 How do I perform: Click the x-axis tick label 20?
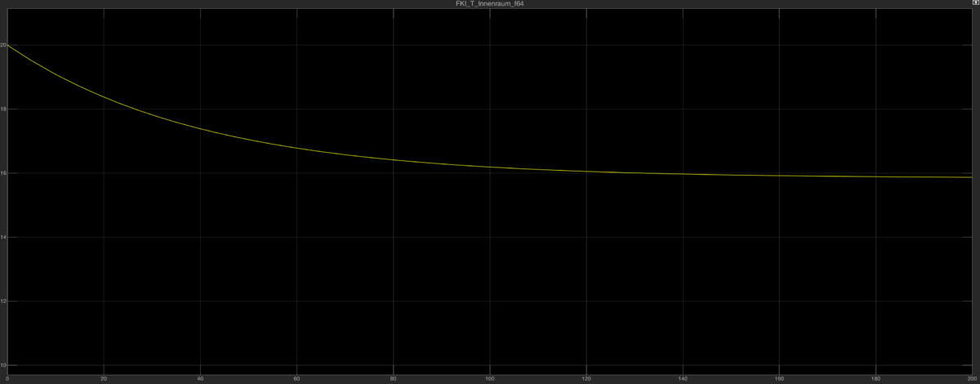[104, 378]
